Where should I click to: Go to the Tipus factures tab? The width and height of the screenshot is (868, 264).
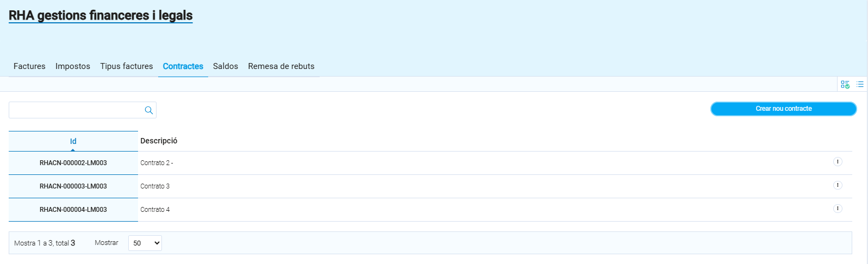click(x=127, y=66)
